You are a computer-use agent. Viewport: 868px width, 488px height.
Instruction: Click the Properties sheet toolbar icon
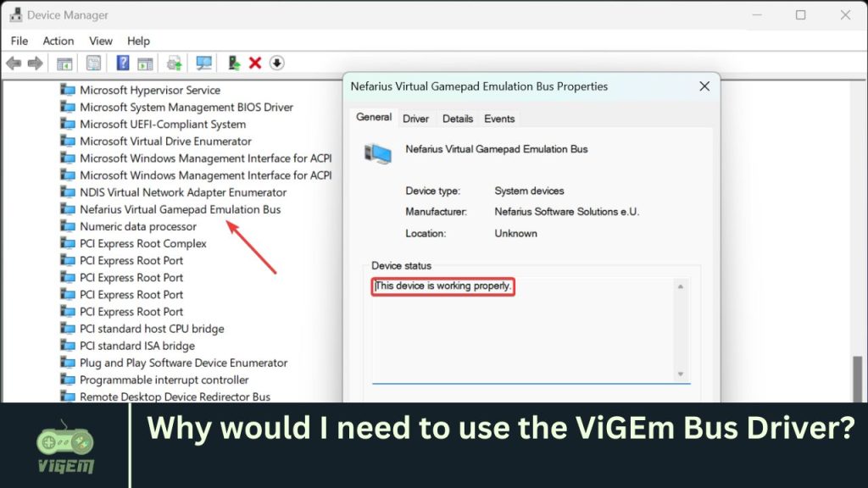click(x=93, y=63)
